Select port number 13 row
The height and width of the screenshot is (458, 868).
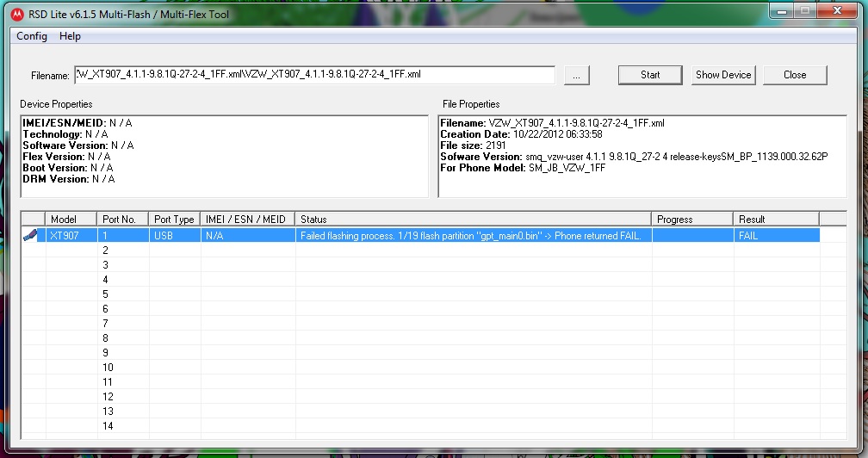433,412
